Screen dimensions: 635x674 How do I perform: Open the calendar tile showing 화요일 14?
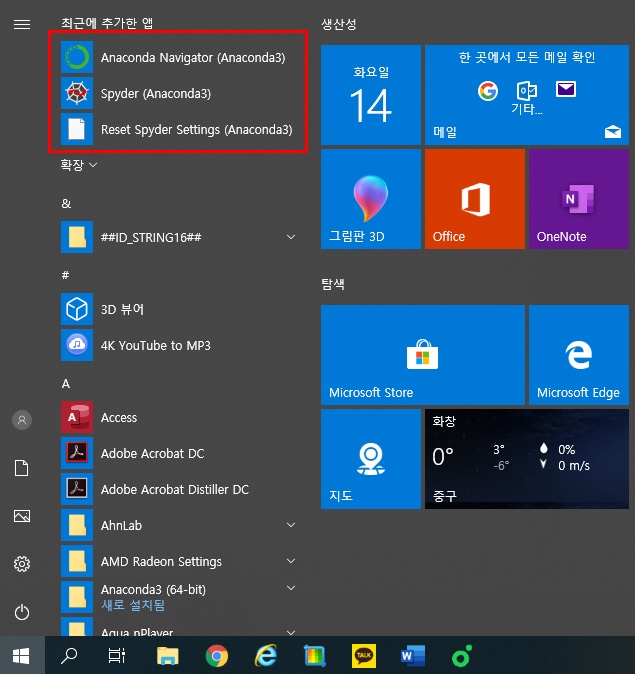pos(371,95)
